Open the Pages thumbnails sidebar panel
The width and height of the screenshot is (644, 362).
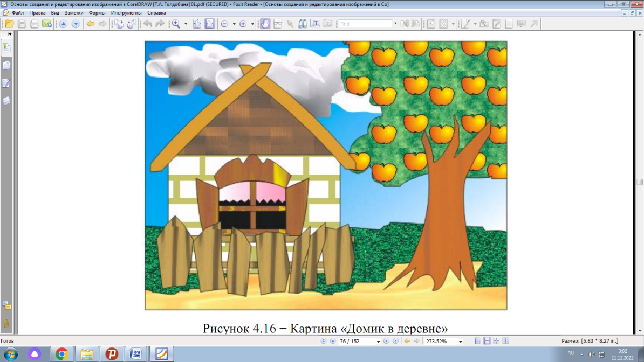click(x=6, y=66)
